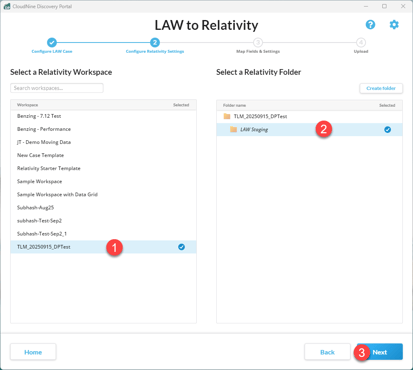Viewport: 413px width, 370px height.
Task: Click the Workspace column header
Action: [27, 105]
